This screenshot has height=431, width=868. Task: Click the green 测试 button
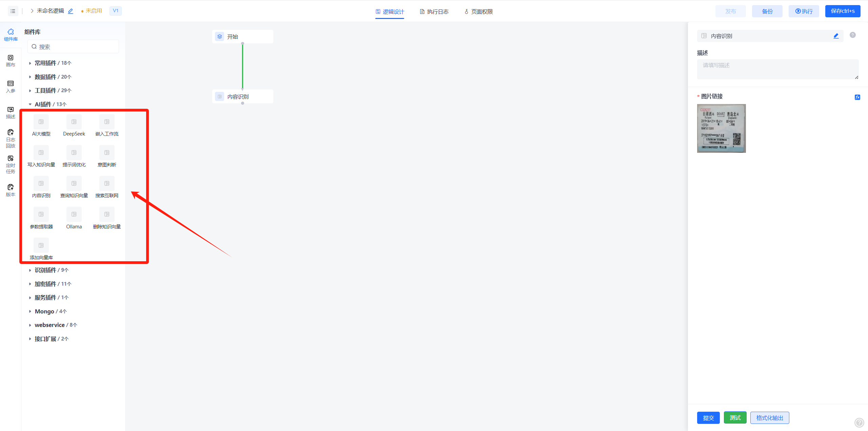click(735, 418)
